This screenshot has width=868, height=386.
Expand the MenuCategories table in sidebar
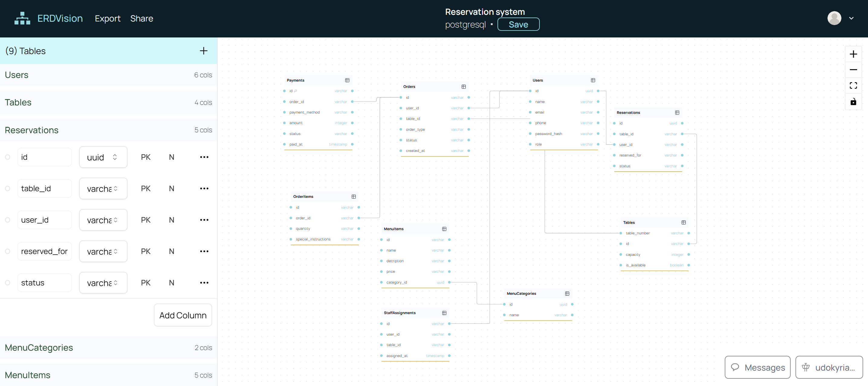(x=108, y=348)
